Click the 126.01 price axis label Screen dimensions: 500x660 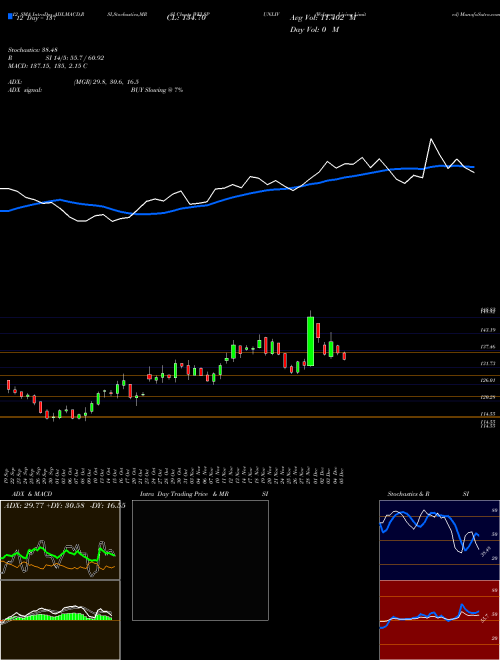tap(488, 380)
